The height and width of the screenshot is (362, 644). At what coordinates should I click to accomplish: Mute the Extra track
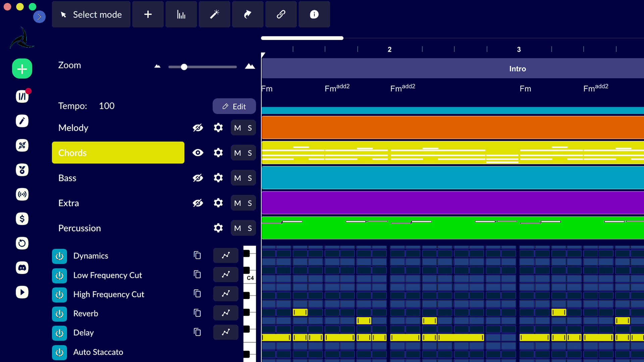(237, 203)
